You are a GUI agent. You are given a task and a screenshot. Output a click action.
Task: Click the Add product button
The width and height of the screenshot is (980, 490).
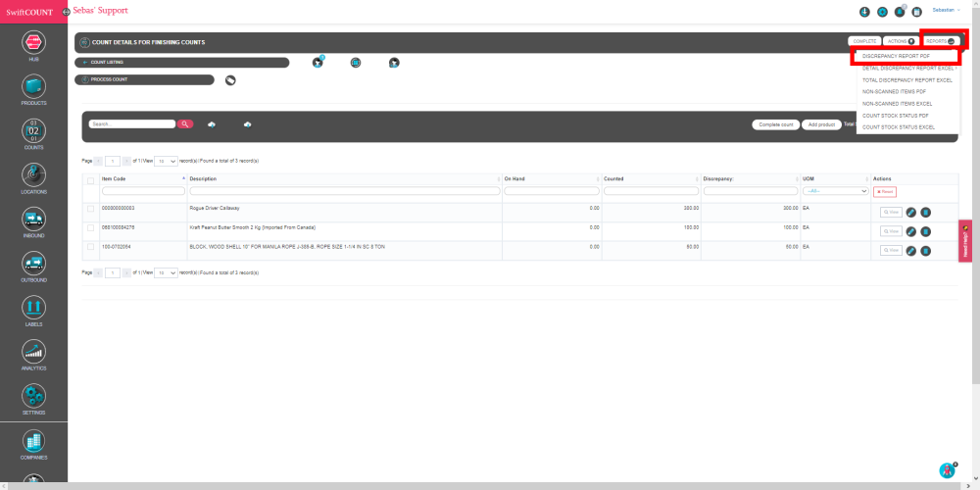(821, 125)
